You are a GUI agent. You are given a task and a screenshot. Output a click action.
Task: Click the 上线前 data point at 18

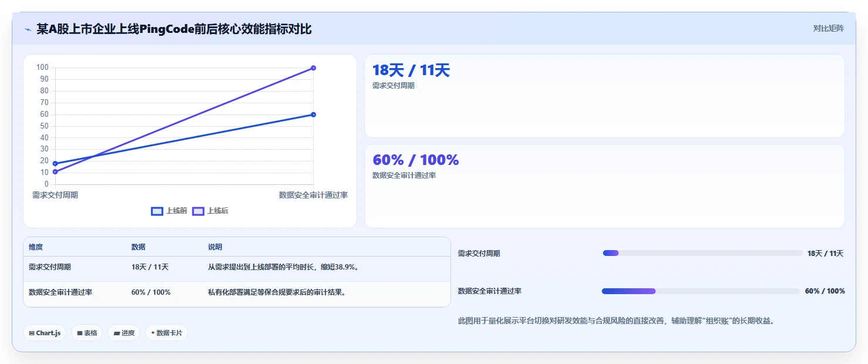click(x=55, y=163)
